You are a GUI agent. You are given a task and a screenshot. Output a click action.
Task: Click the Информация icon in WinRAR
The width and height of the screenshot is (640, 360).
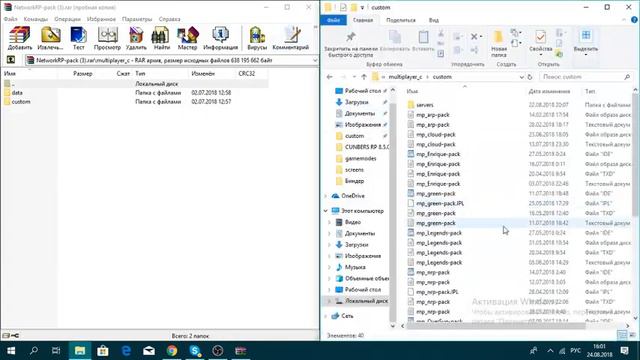pos(220,38)
